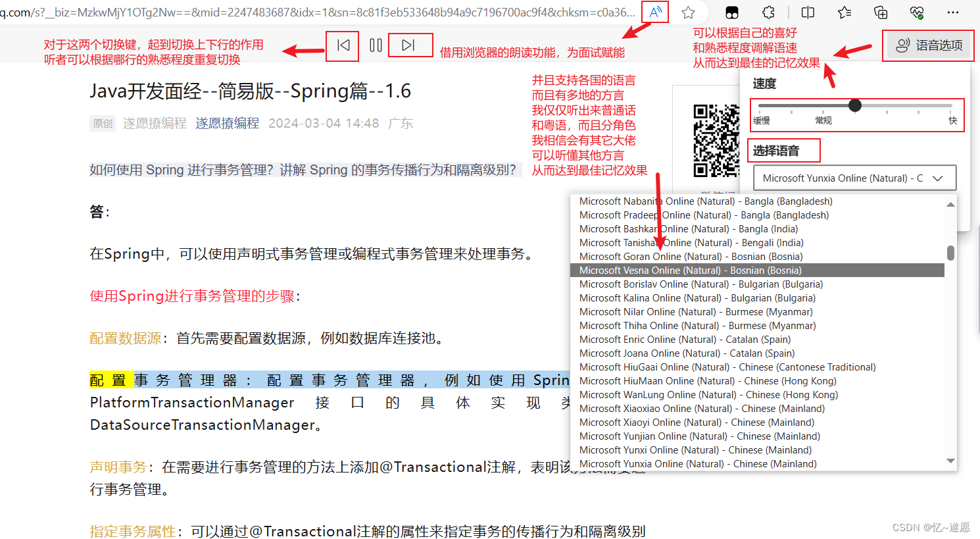The height and width of the screenshot is (539, 980).
Task: Click the gray 逐愿撩编程 author name
Action: (155, 123)
